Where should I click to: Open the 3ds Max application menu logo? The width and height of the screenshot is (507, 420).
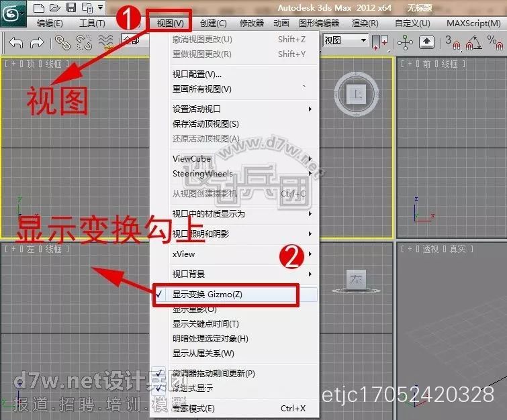coord(13,13)
